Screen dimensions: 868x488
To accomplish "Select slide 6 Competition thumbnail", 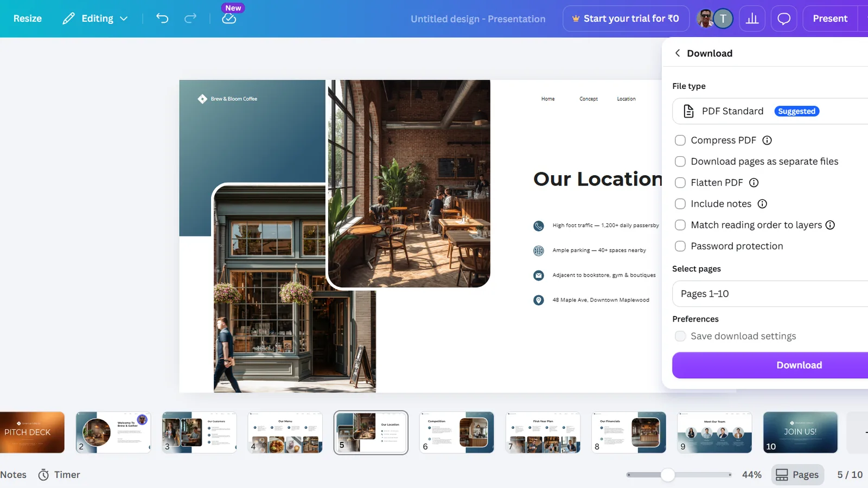I will [457, 432].
